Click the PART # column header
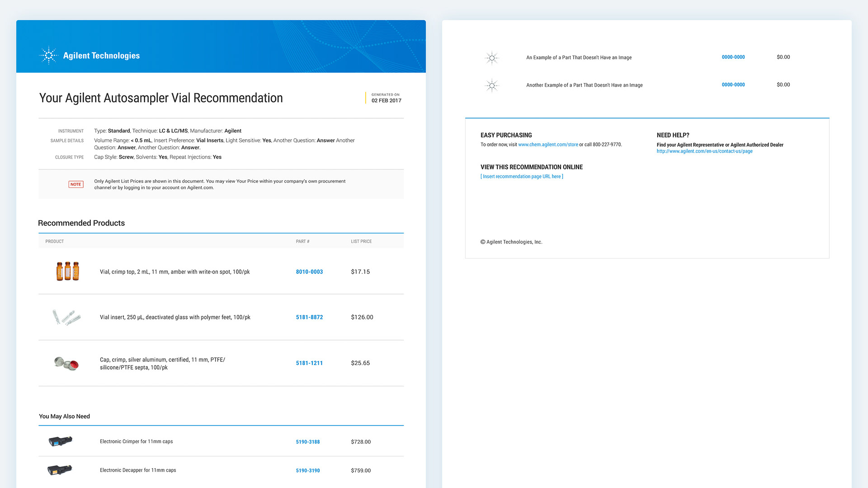Viewport: 868px width, 488px height. click(x=302, y=242)
